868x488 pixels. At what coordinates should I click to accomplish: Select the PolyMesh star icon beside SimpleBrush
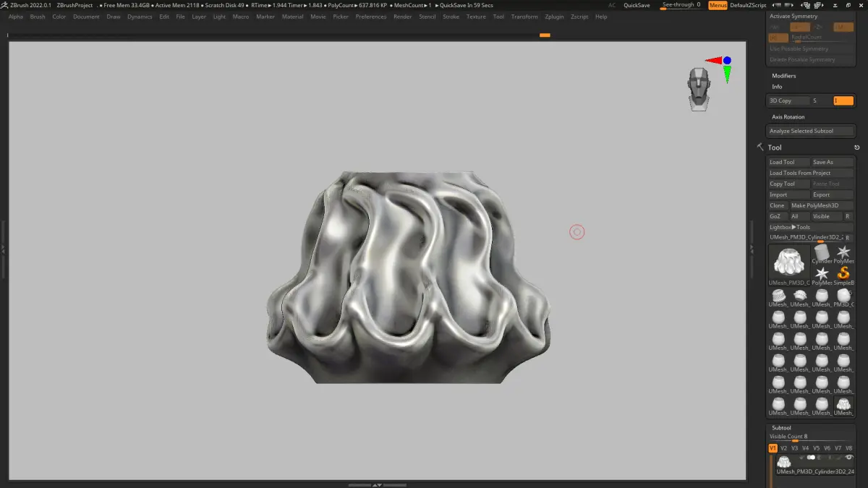pyautogui.click(x=822, y=275)
